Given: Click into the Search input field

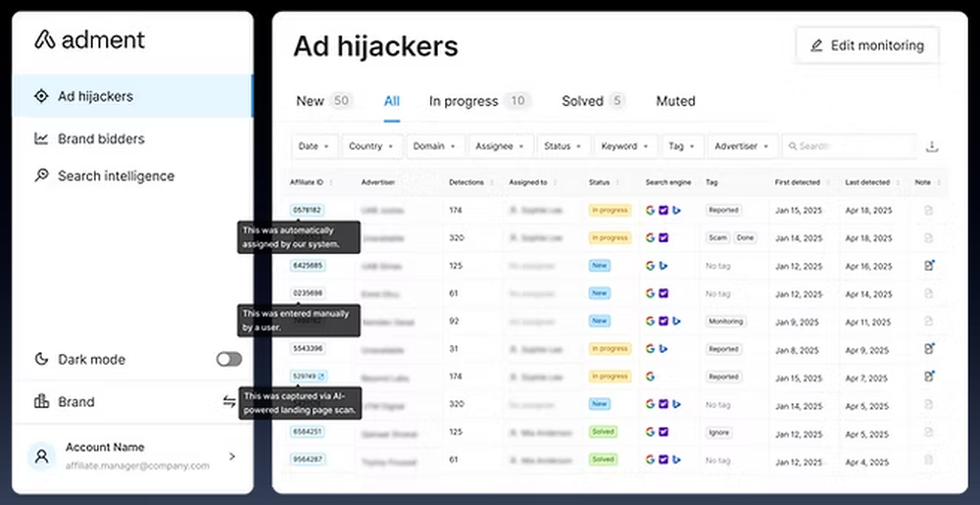Looking at the screenshot, I should (x=850, y=146).
